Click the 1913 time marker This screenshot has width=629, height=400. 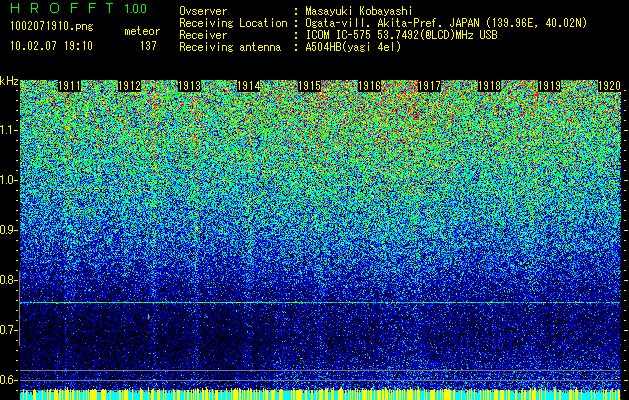189,86
